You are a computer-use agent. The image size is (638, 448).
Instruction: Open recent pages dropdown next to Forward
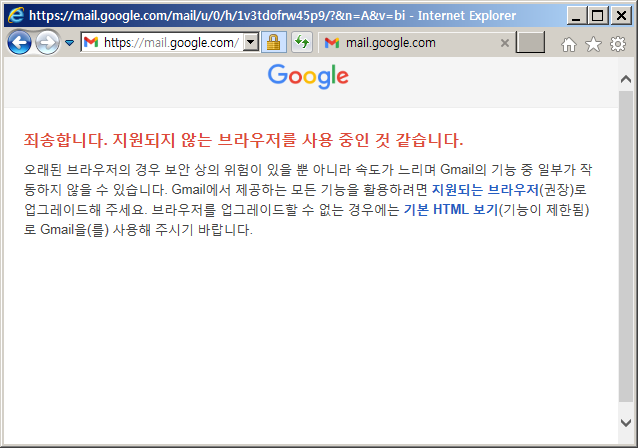70,43
